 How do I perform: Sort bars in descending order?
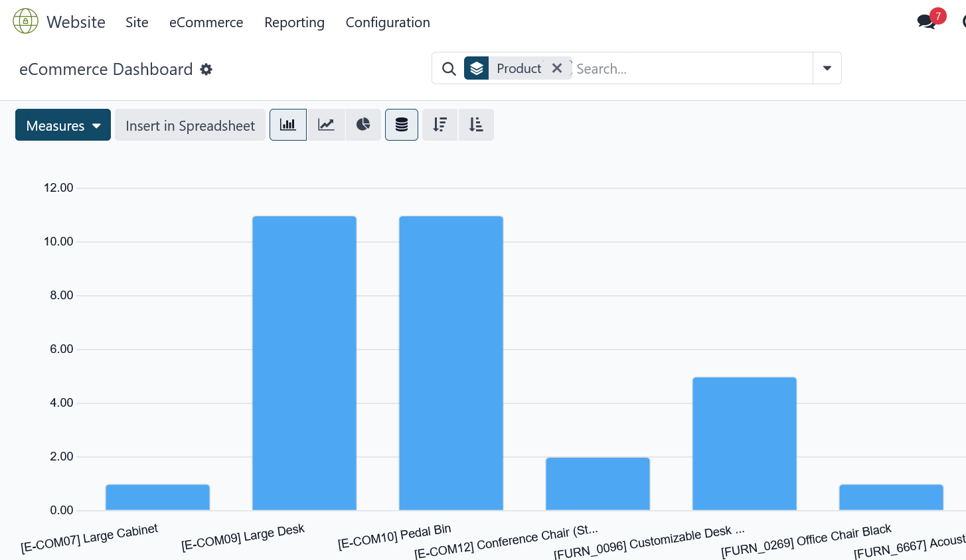pos(440,125)
